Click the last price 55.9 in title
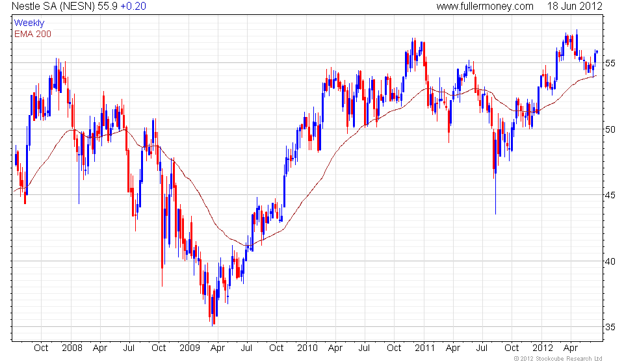Image resolution: width=637 pixels, height=364 pixels. pos(108,6)
